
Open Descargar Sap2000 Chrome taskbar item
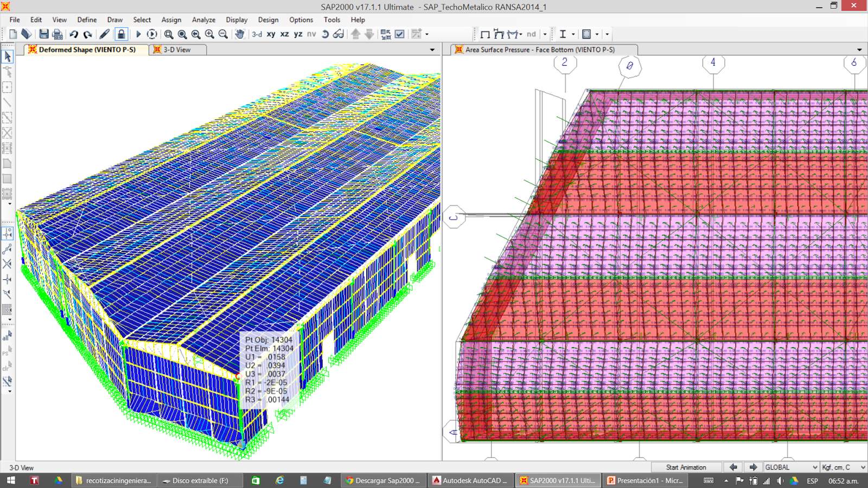383,480
